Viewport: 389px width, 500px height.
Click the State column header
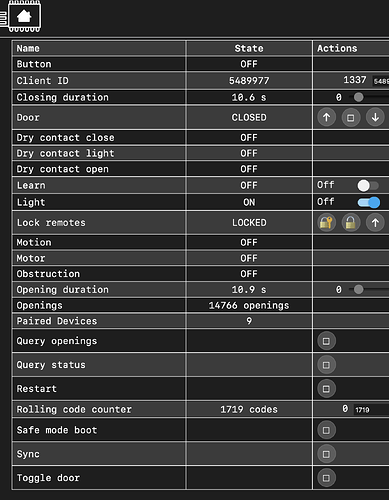249,48
